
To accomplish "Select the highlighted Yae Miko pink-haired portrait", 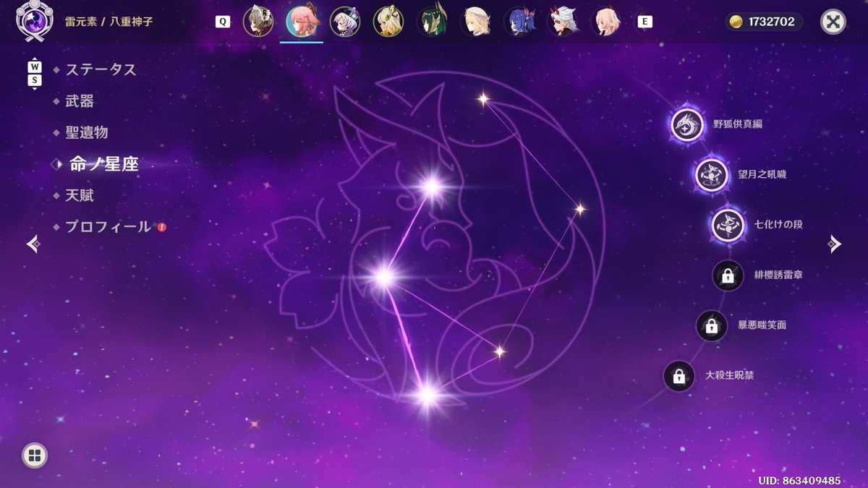I will (302, 22).
